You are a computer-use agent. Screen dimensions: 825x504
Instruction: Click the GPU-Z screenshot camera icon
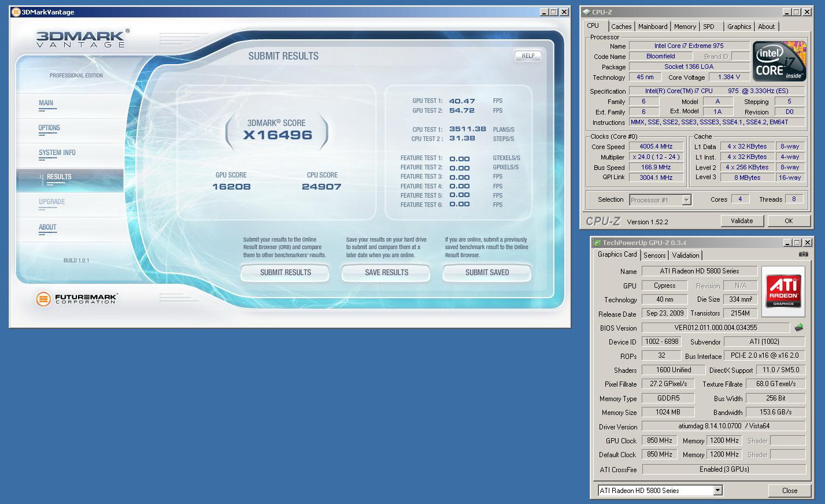tap(803, 254)
